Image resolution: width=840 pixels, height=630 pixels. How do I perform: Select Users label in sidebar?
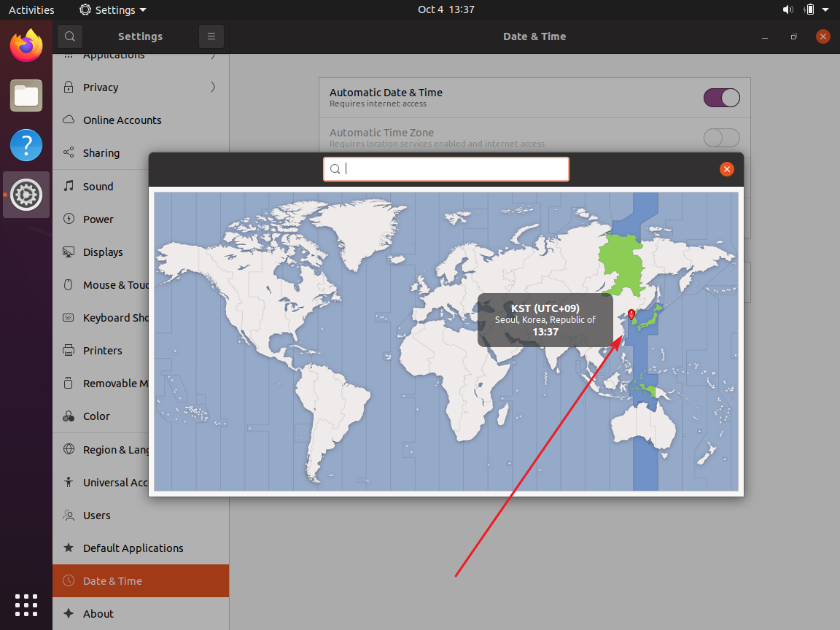pyautogui.click(x=97, y=516)
